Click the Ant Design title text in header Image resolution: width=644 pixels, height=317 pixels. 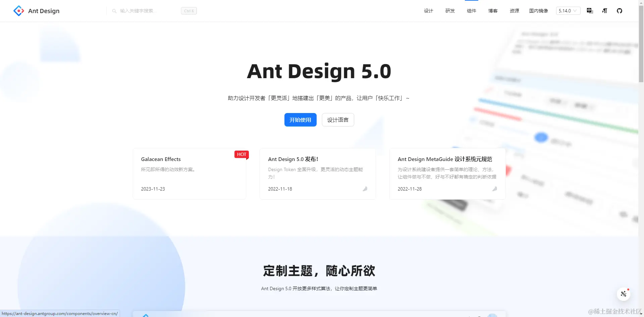[x=44, y=11]
